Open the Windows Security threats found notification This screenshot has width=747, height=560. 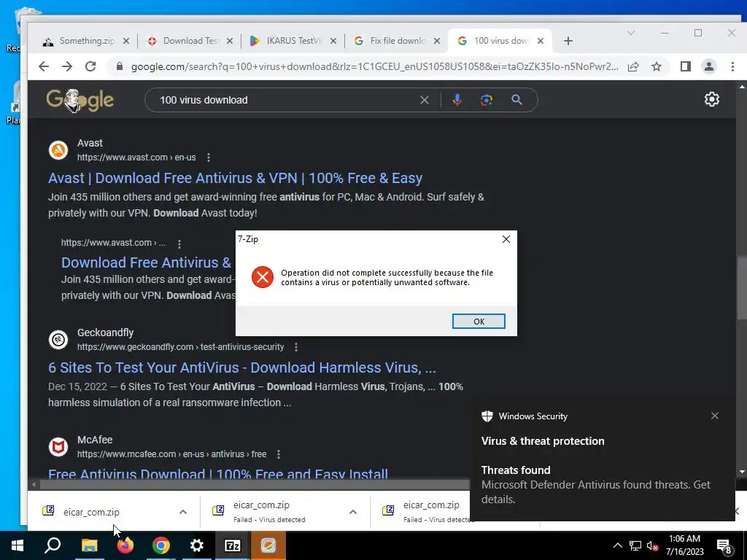pos(602,458)
